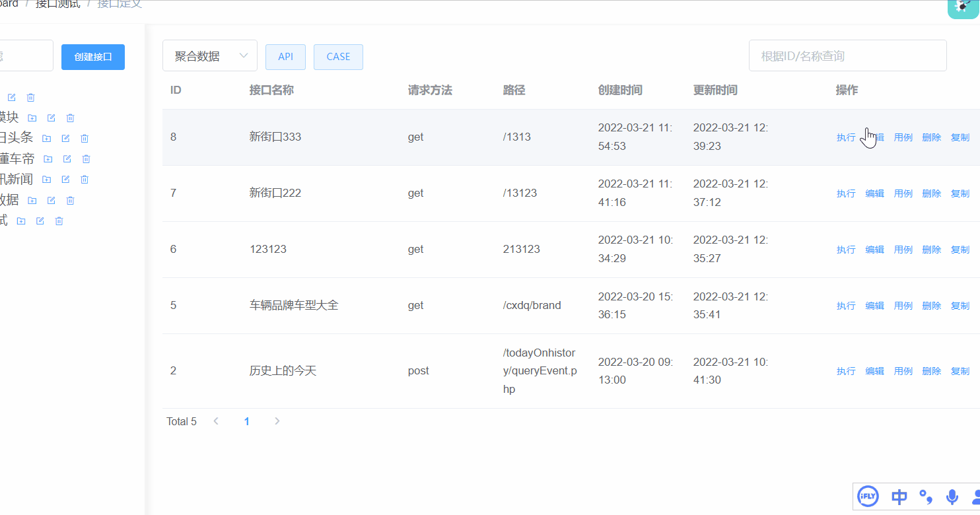Toggle the 中 Chinese/English input mode

(x=899, y=497)
